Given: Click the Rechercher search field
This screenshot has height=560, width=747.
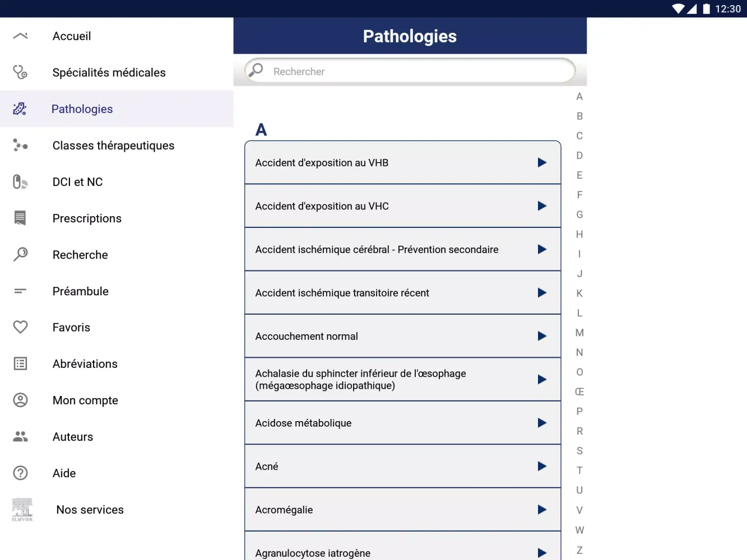Looking at the screenshot, I should coord(415,72).
